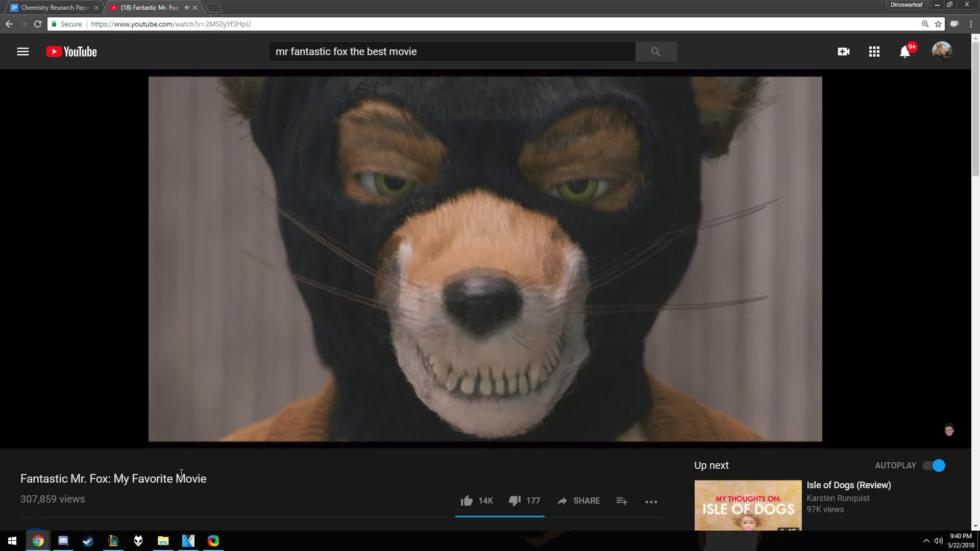
Task: Go back in browser history
Action: (x=9, y=24)
